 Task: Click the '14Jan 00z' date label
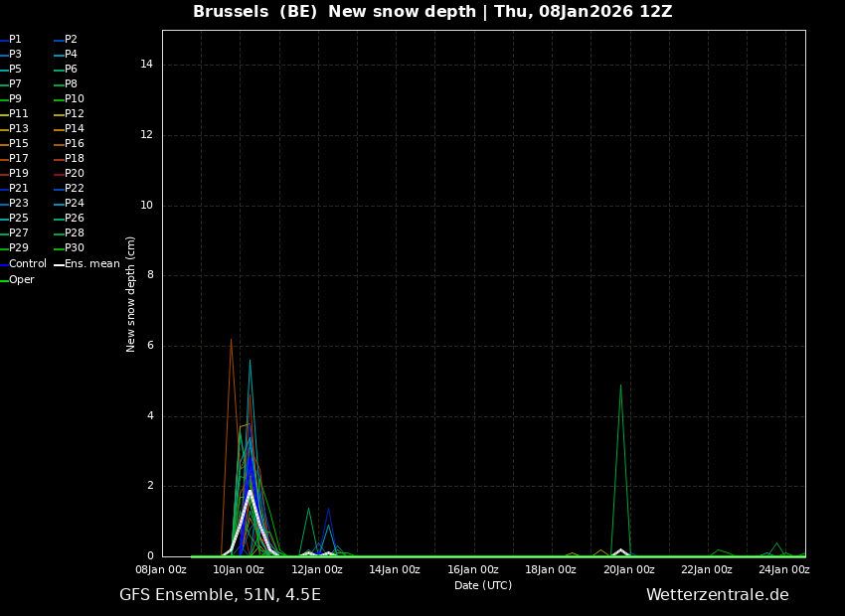coord(395,569)
